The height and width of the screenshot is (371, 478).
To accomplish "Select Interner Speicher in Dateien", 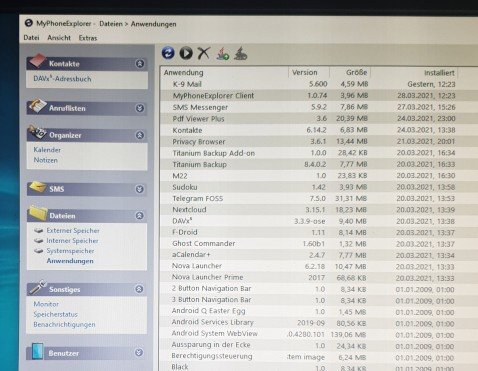I will pyautogui.click(x=72, y=241).
